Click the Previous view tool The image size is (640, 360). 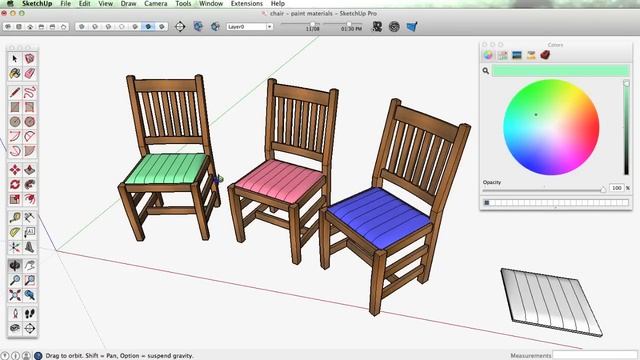[29, 295]
